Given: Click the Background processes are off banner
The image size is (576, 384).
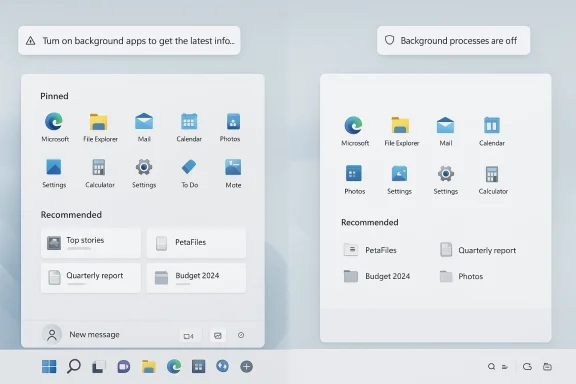Looking at the screenshot, I should [x=453, y=40].
